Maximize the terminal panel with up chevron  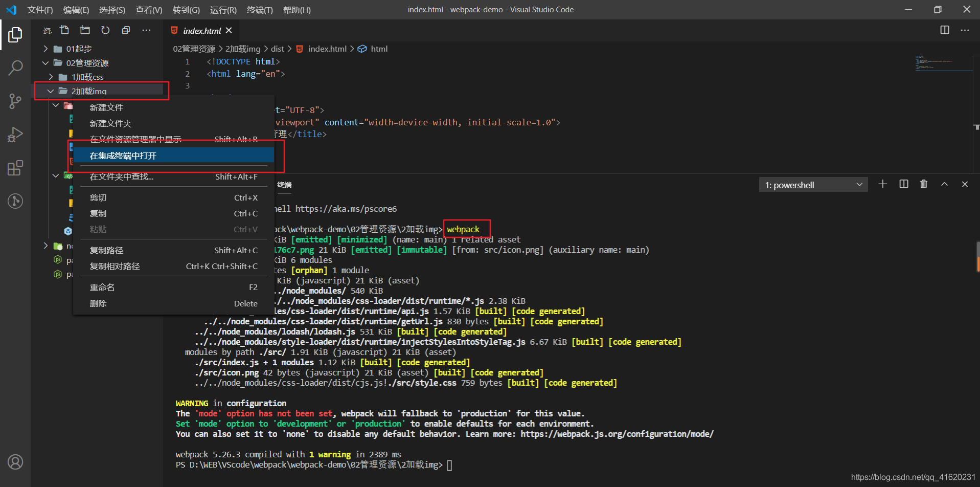945,184
